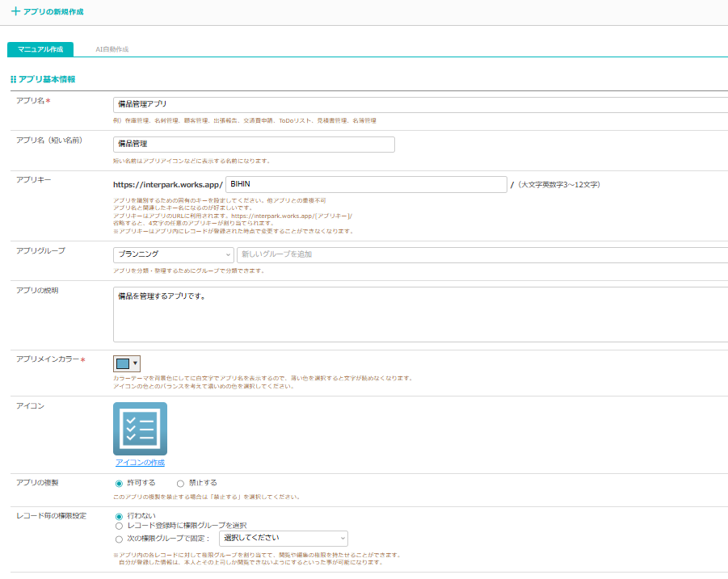
Task: Select the 許可する radio for app duplication
Action: (119, 483)
